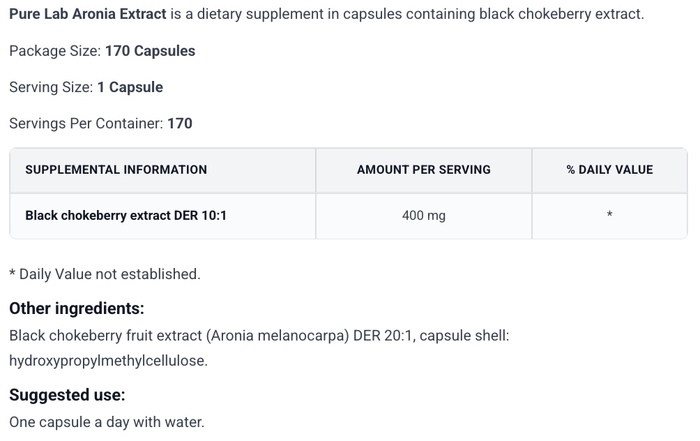Click the asterisk in the daily value cell
This screenshot has height=441, width=700.
click(609, 215)
